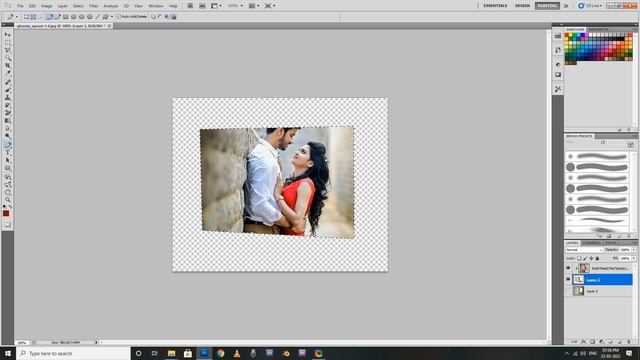Select the Zoom tool

[x=8, y=200]
